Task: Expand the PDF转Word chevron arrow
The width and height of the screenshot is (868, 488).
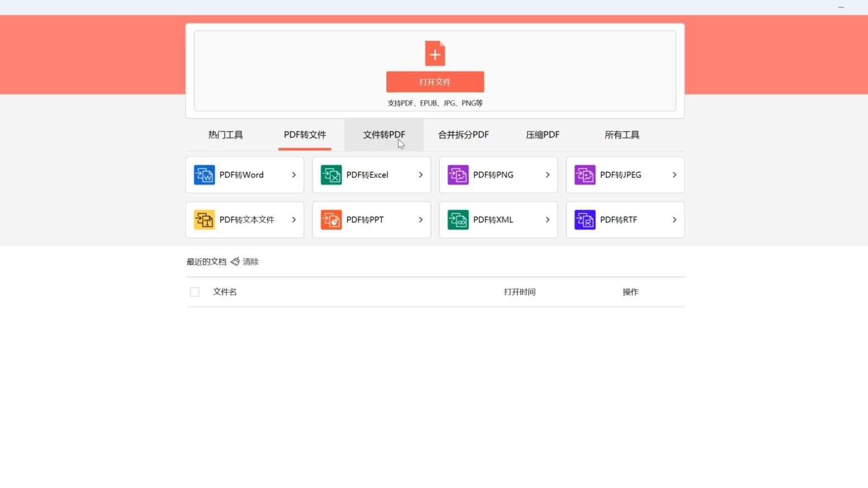Action: click(294, 175)
